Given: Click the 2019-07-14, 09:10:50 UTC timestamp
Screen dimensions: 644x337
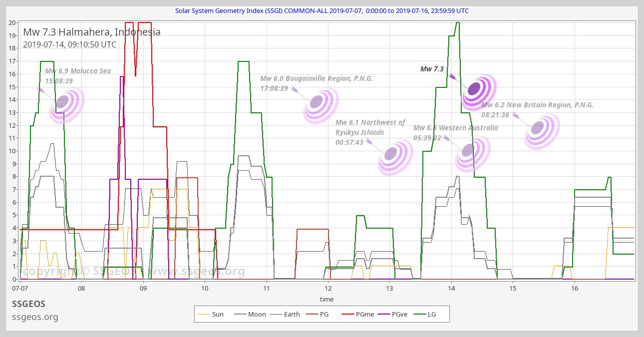Looking at the screenshot, I should coord(69,44).
